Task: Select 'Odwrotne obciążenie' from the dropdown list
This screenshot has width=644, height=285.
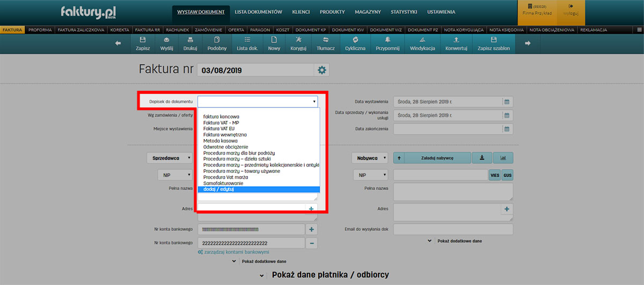Action: [225, 147]
